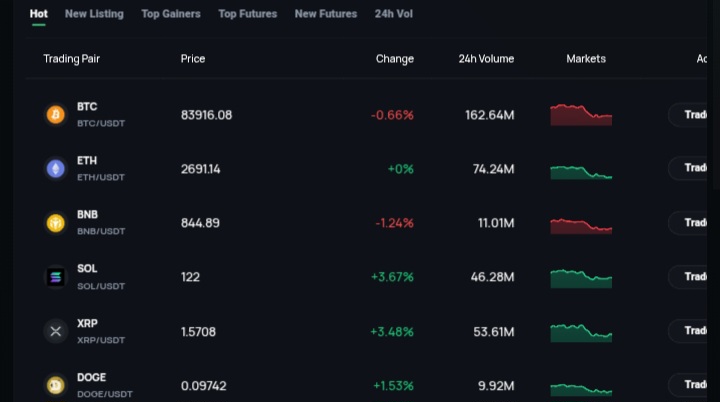
Task: Open the SOL market sparkline chart
Action: click(x=581, y=278)
